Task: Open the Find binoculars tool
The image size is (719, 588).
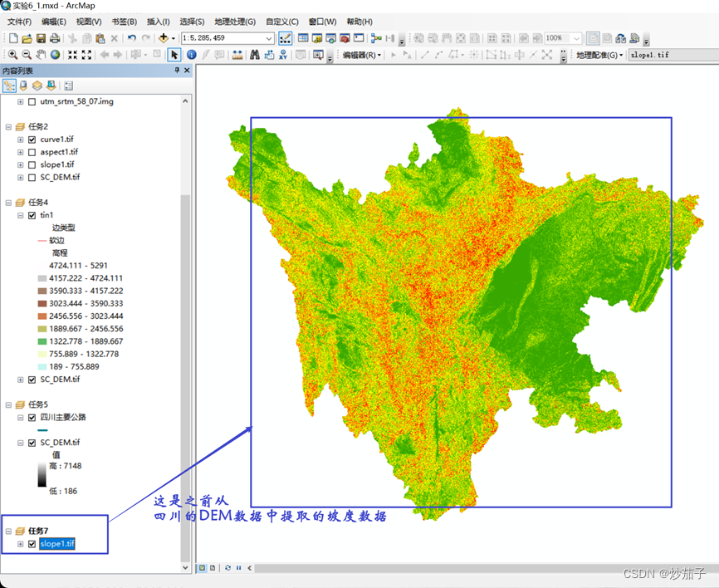Action: click(x=256, y=55)
